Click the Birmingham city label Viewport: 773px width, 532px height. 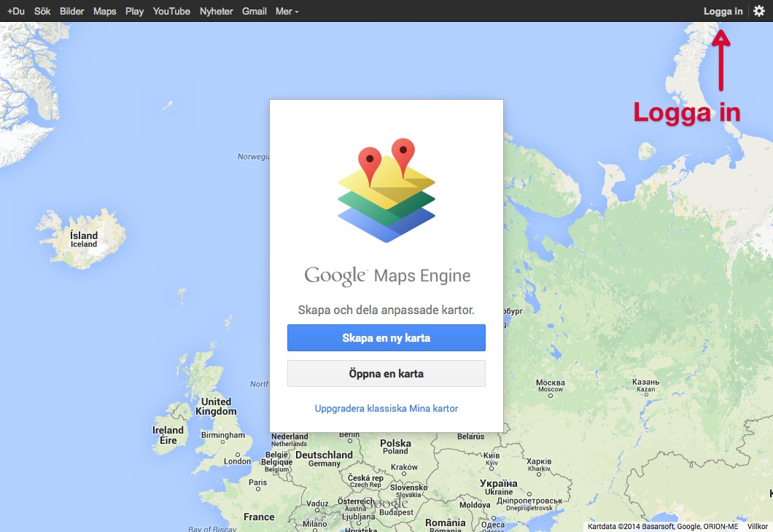(x=223, y=435)
